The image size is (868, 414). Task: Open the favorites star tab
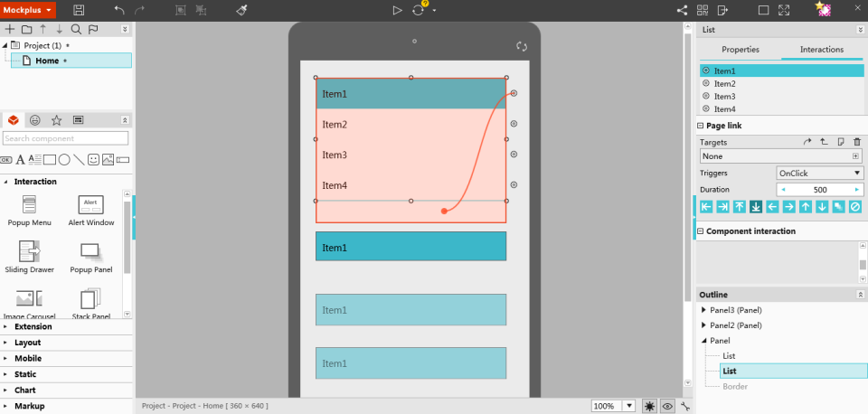pyautogui.click(x=56, y=120)
